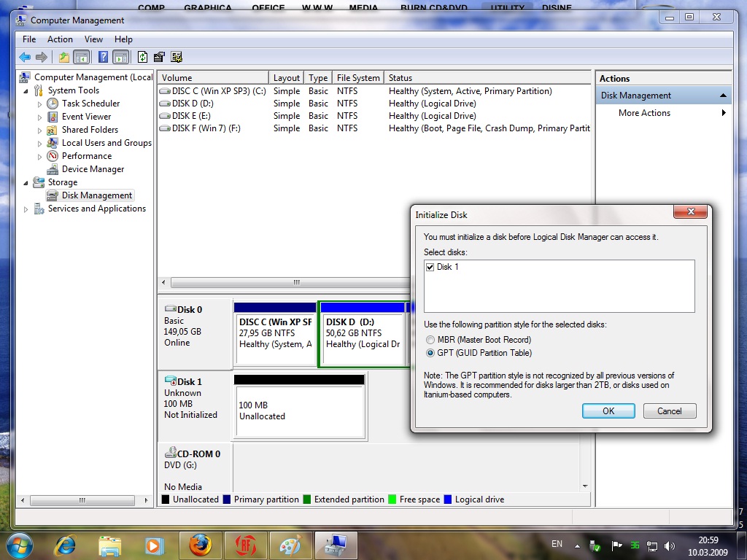Open the Help menu
The height and width of the screenshot is (560, 747).
point(123,39)
